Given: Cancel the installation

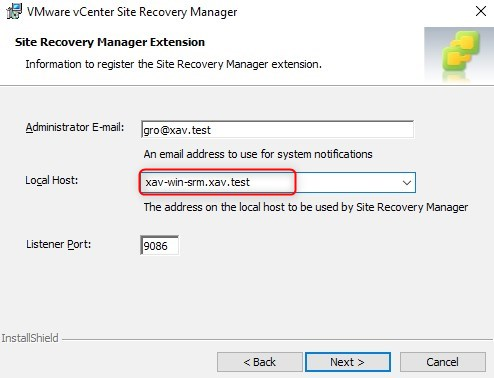Looking at the screenshot, I should coord(443,362).
